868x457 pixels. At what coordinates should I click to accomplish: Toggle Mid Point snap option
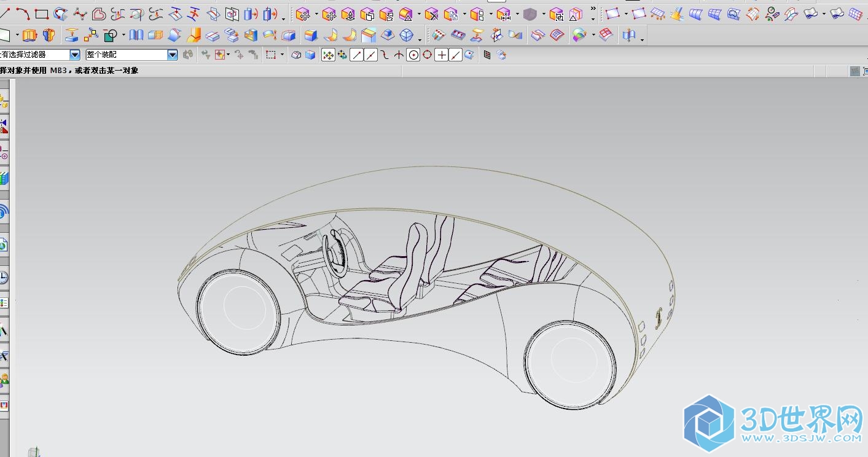pyautogui.click(x=370, y=55)
